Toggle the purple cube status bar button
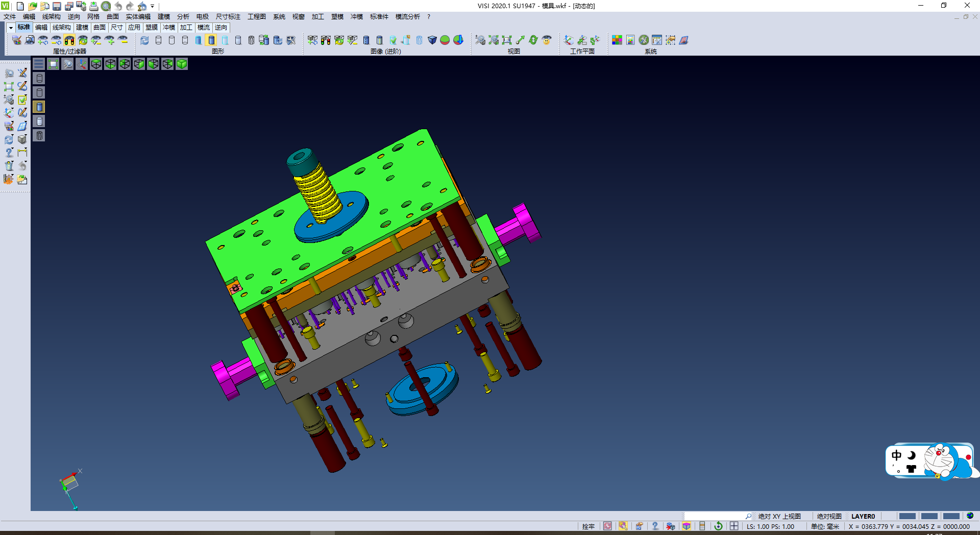The width and height of the screenshot is (980, 535). coord(687,526)
